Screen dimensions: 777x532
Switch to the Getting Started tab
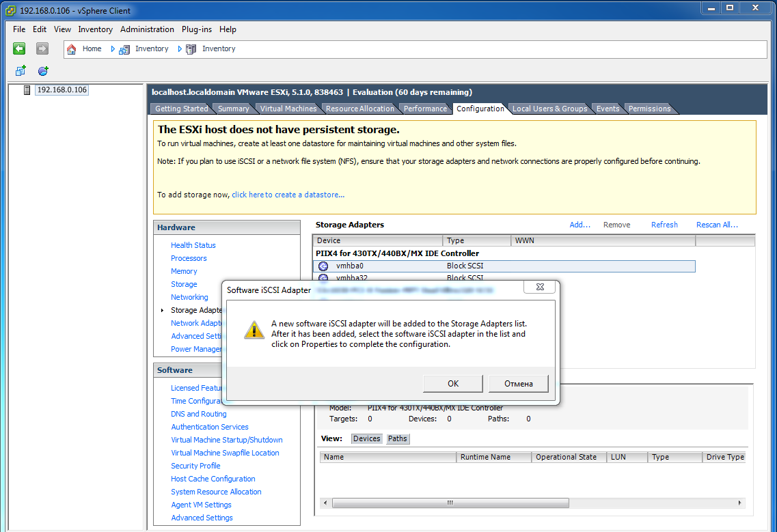tap(181, 109)
